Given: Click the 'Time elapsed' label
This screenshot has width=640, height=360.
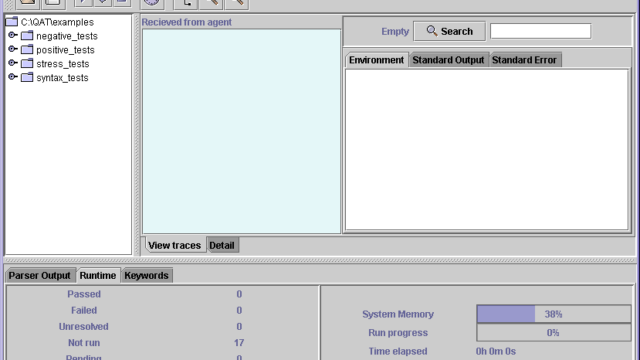Looking at the screenshot, I should click(x=398, y=351).
